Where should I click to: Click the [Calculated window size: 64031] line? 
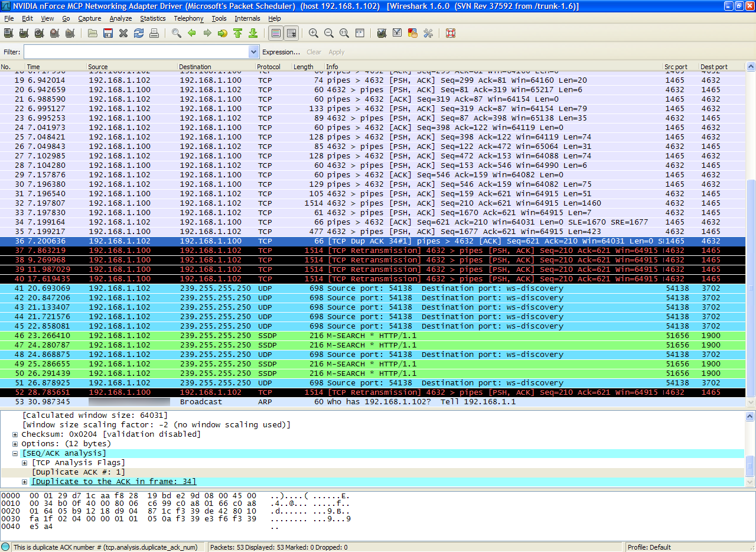(94, 415)
